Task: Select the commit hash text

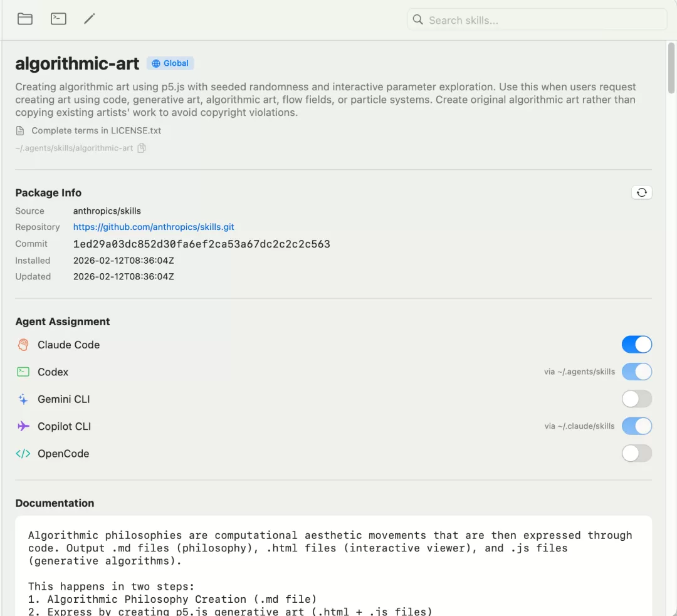Action: (202, 244)
